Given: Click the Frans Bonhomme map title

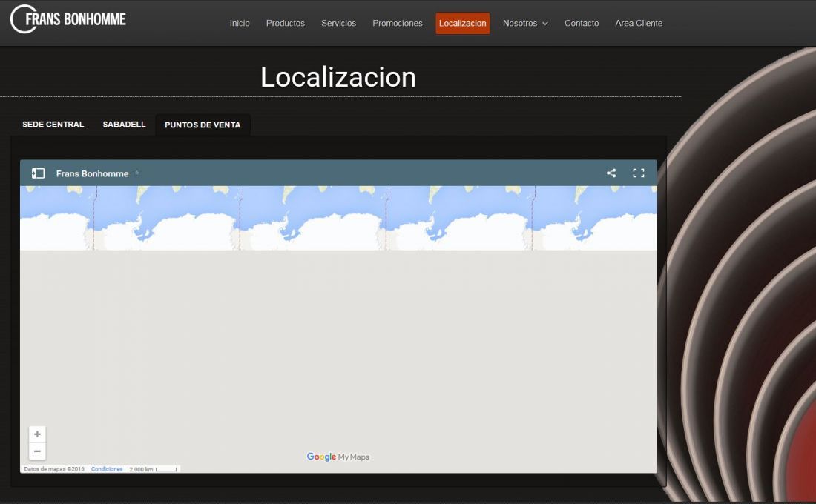Looking at the screenshot, I should point(92,173).
